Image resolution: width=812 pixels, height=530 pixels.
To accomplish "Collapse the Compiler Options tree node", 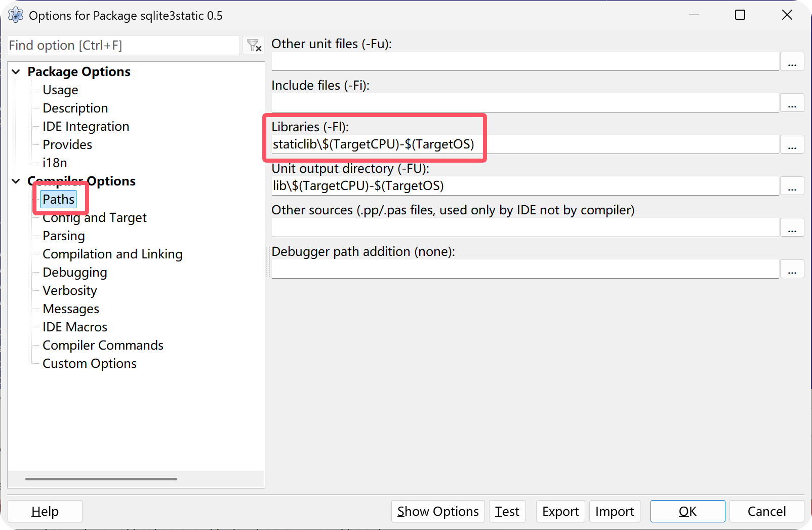I will pyautogui.click(x=16, y=181).
